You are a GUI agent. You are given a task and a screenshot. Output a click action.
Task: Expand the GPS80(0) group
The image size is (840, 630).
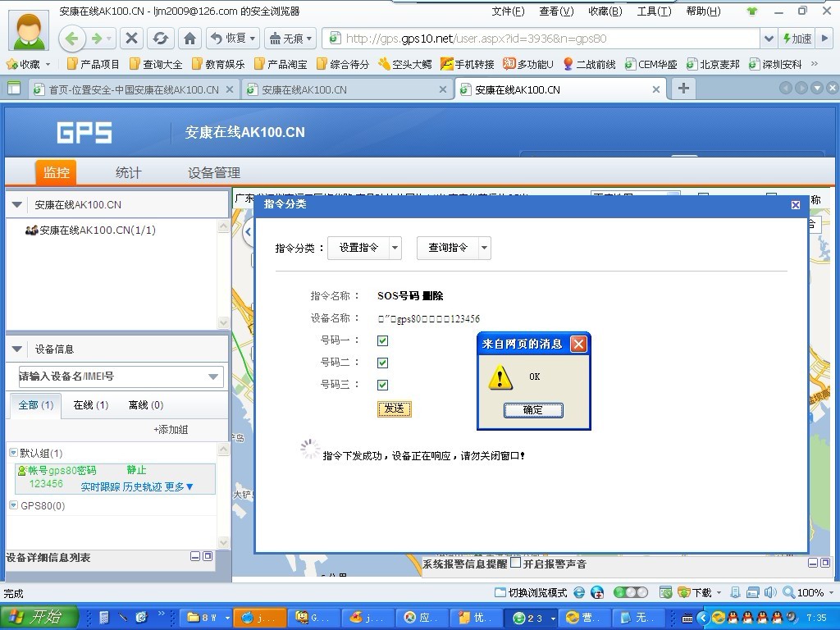(x=14, y=505)
